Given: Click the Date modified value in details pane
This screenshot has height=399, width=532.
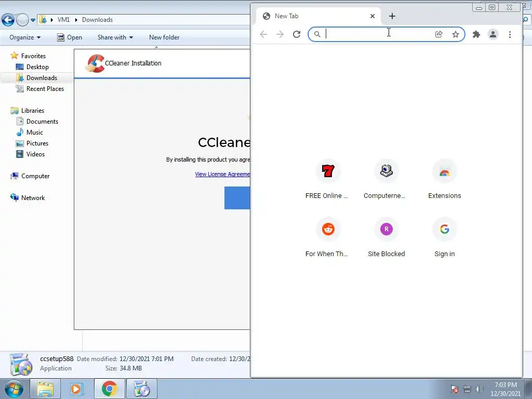Looking at the screenshot, I should point(147,358).
